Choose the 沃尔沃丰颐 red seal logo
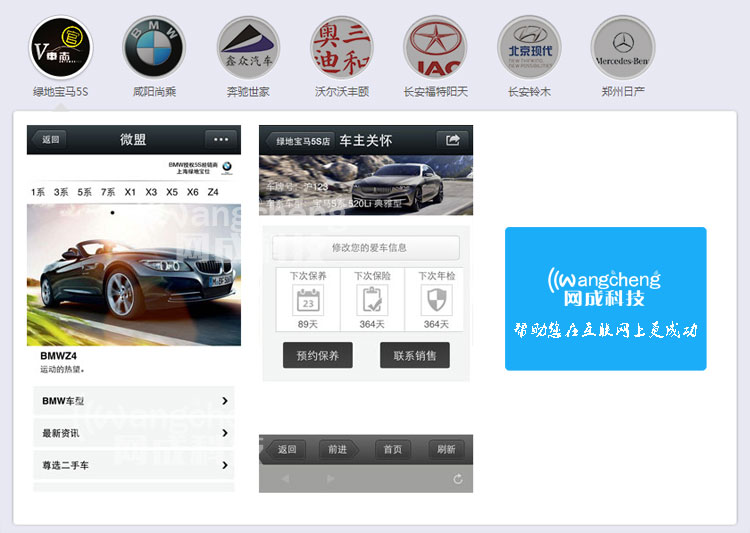The width and height of the screenshot is (750, 533). [342, 47]
